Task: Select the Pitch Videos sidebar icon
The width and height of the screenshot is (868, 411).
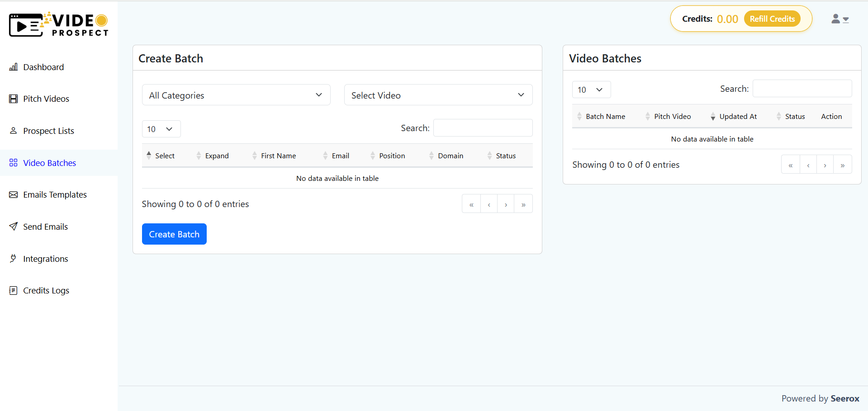Action: (x=14, y=99)
